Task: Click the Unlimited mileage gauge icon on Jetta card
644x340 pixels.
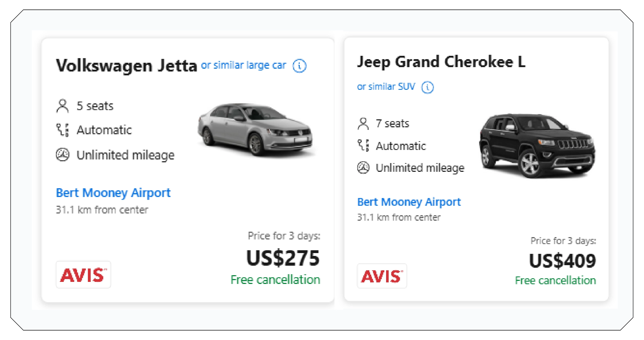Action: (62, 155)
